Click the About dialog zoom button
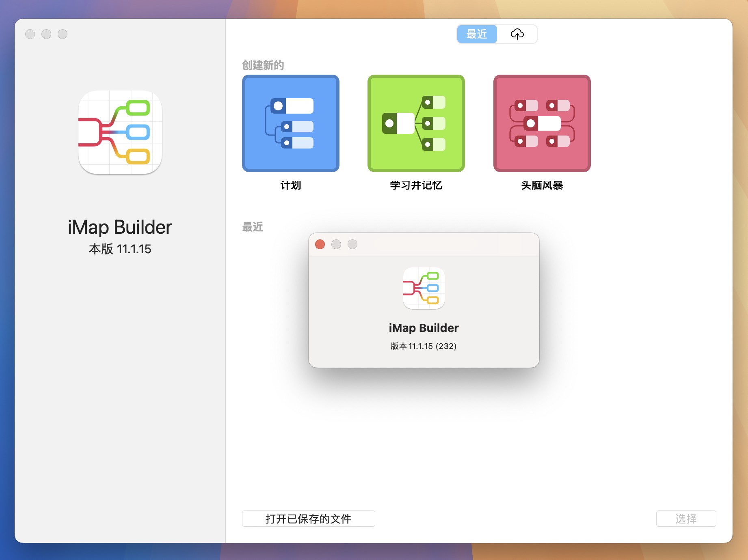Viewport: 748px width, 560px height. tap(352, 244)
